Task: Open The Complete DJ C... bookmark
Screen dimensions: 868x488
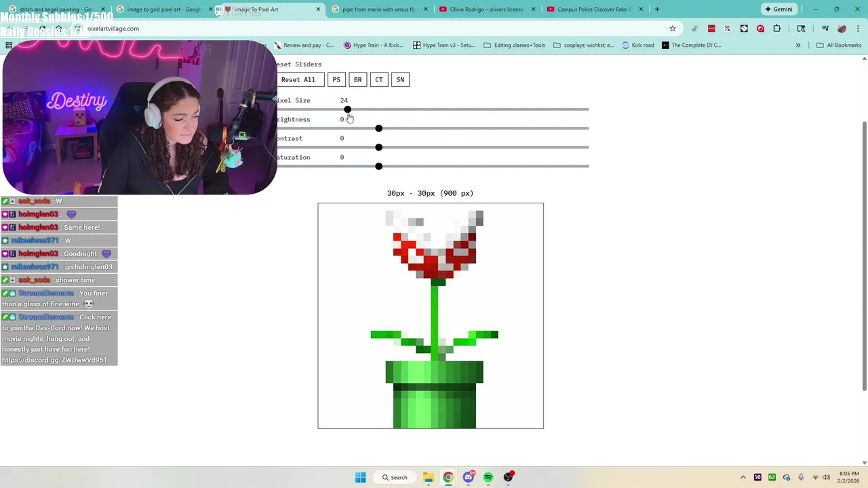Action: [x=692, y=45]
